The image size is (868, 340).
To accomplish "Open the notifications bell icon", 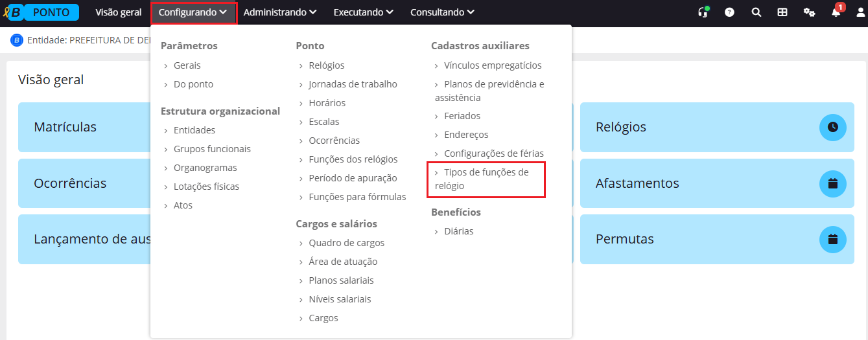I will click(836, 12).
